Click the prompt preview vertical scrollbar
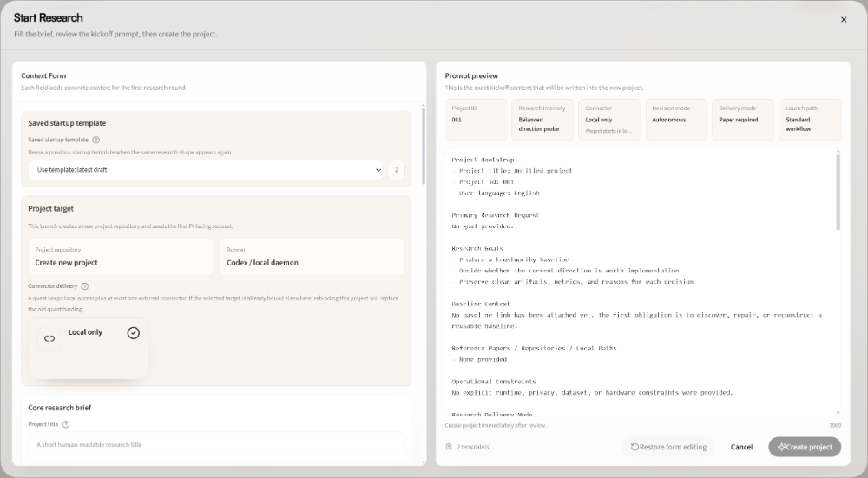 coord(838,191)
